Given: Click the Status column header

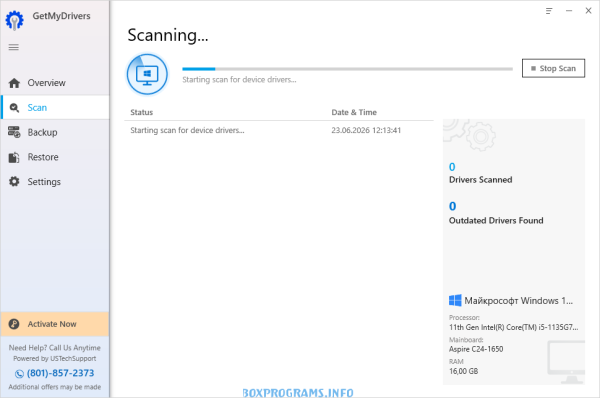Looking at the screenshot, I should click(142, 113).
